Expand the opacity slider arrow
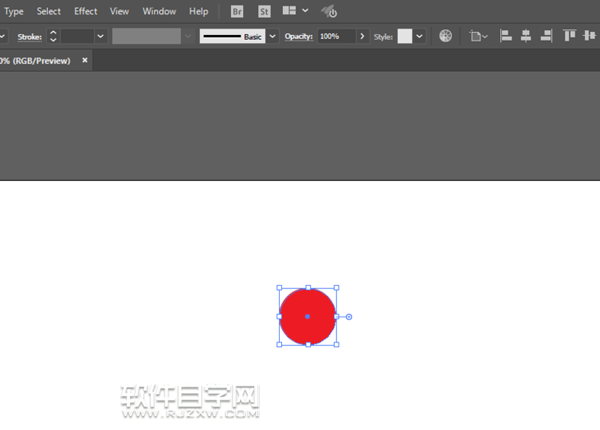This screenshot has height=430, width=600. 362,36
